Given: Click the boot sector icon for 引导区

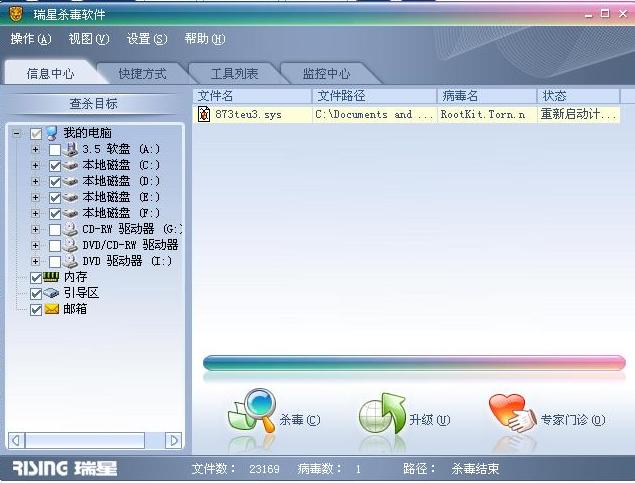Looking at the screenshot, I should pos(51,293).
